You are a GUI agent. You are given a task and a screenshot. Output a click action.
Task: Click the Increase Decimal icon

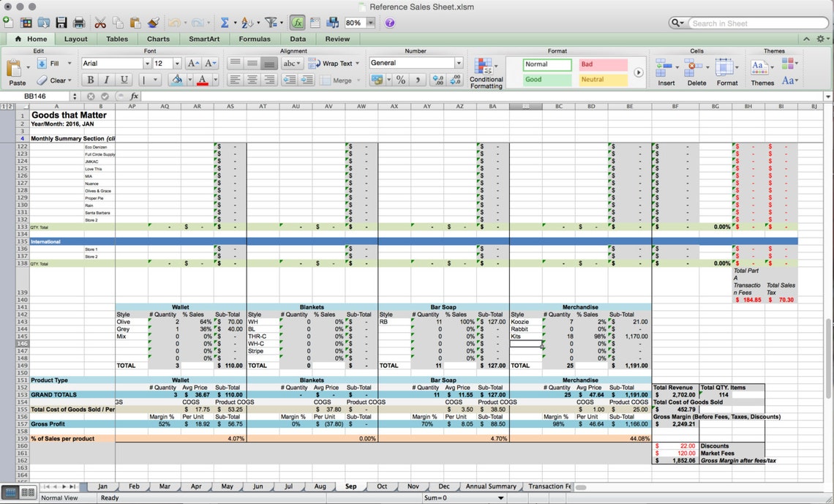tap(438, 80)
